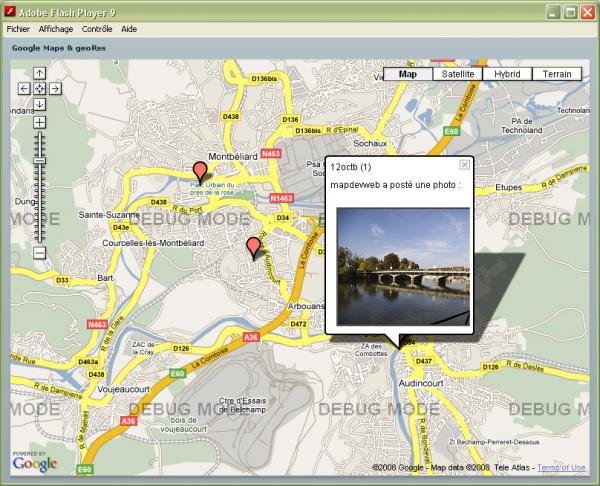This screenshot has width=600, height=486.
Task: Click the 'Google Maps & geoRss' heading
Action: click(x=59, y=48)
